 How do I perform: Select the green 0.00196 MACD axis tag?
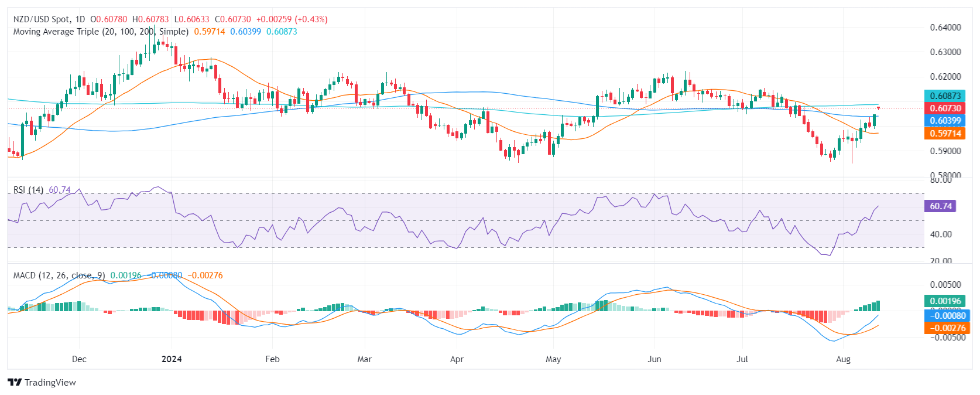945,301
